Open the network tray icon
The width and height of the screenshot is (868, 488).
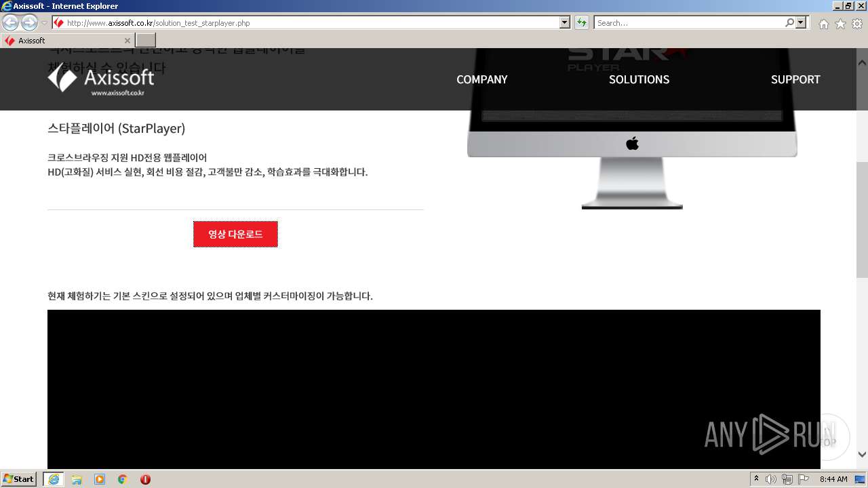(x=787, y=479)
